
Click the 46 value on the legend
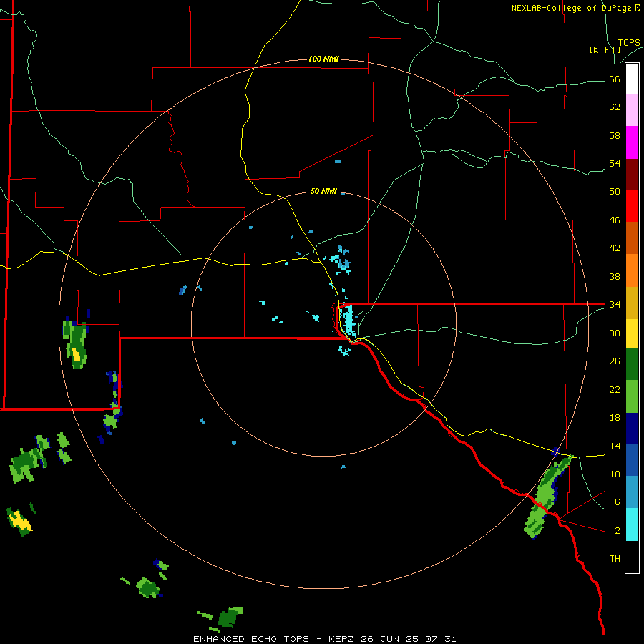615,220
